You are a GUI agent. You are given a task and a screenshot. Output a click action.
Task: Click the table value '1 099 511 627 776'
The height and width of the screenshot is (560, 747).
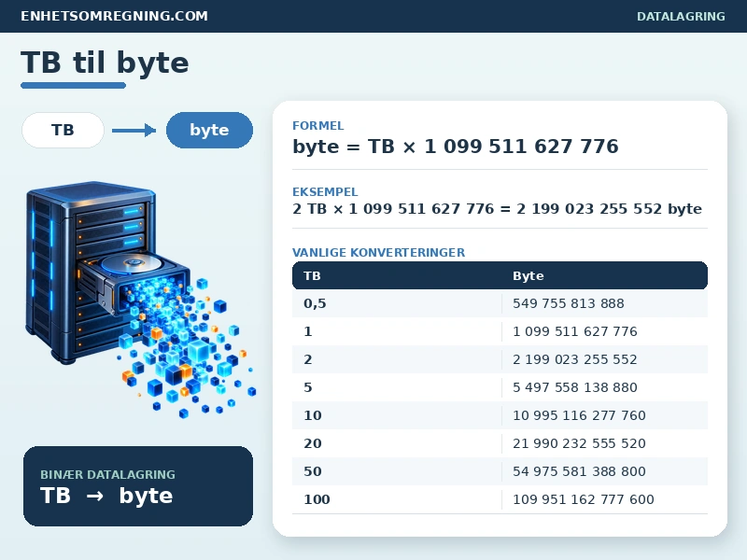point(574,331)
